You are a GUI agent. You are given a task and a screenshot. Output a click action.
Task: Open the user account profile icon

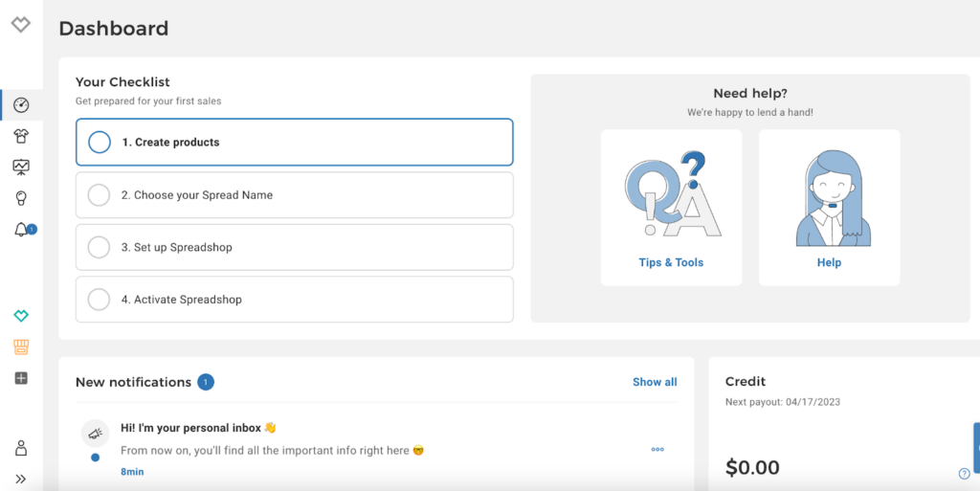pyautogui.click(x=21, y=448)
